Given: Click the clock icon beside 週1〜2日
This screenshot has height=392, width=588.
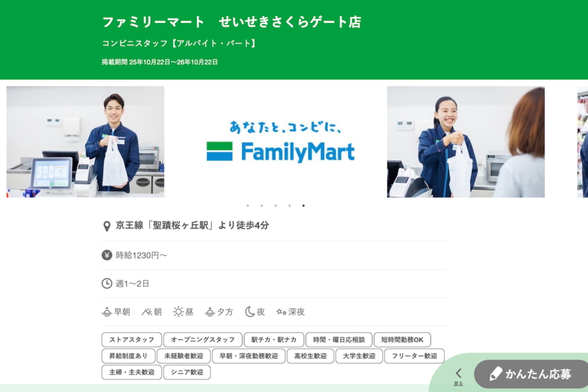Looking at the screenshot, I should tap(107, 283).
